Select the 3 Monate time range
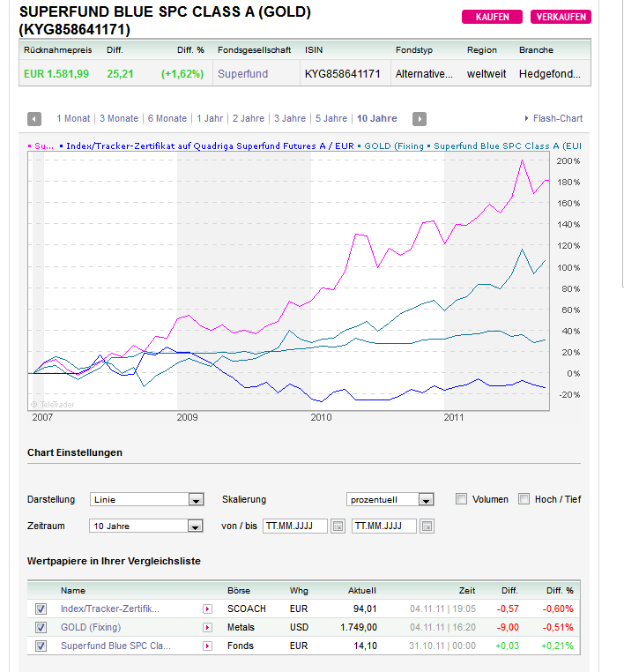The image size is (624, 672). [x=119, y=118]
